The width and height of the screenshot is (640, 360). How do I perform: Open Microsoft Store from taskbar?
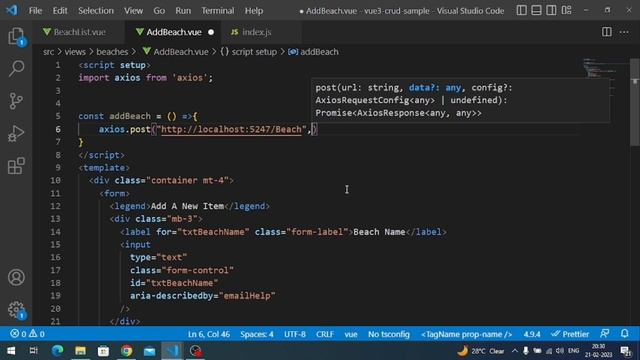(103, 351)
